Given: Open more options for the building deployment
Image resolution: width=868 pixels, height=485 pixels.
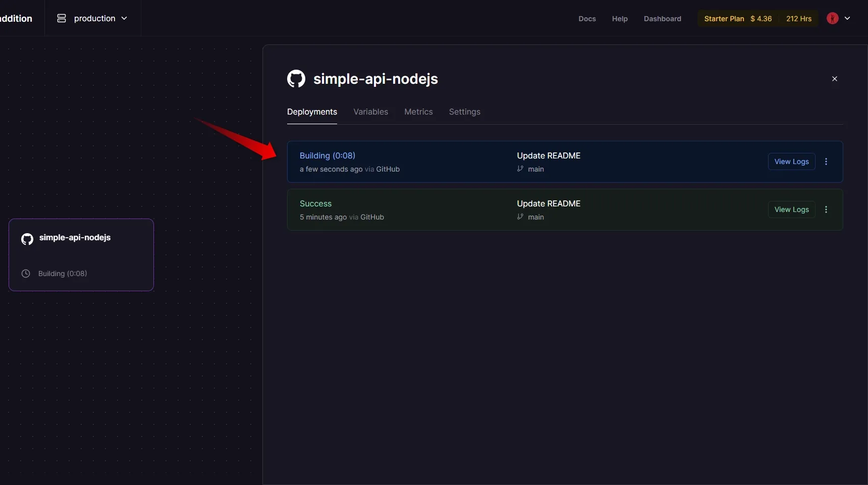Looking at the screenshot, I should click(x=826, y=161).
